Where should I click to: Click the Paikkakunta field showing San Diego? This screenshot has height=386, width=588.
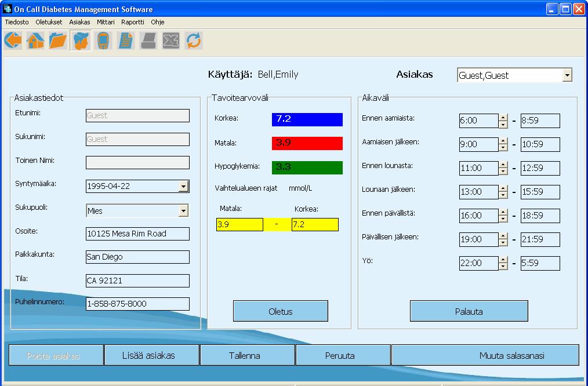point(137,257)
